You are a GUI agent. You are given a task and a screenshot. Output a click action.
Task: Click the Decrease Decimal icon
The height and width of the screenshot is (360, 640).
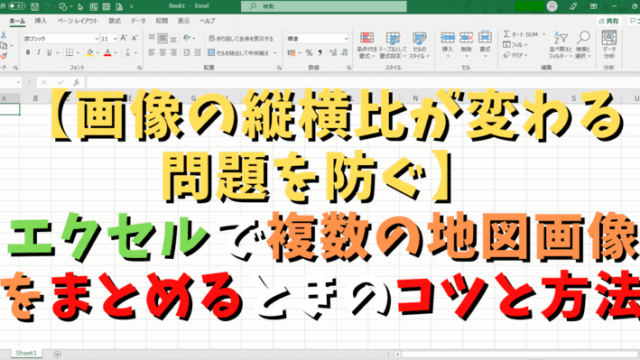[344, 53]
